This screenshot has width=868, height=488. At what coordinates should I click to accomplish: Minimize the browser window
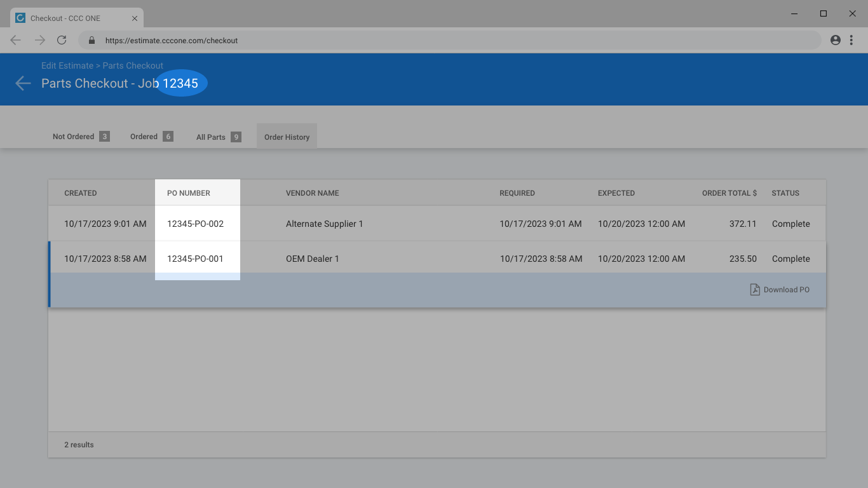point(794,13)
